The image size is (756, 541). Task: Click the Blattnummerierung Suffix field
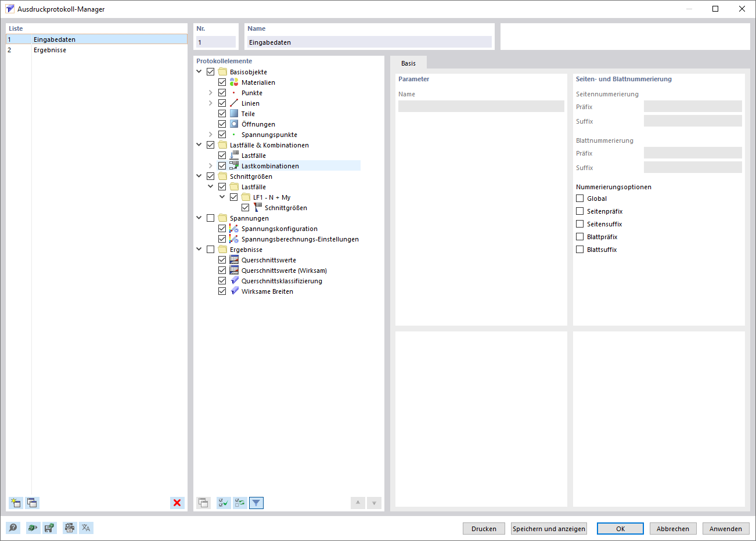tap(693, 167)
